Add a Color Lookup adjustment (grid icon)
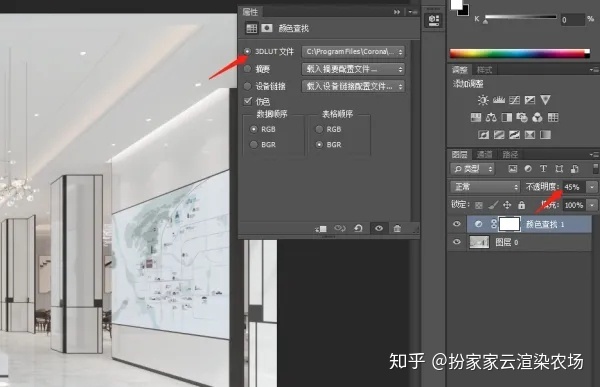 (553, 117)
